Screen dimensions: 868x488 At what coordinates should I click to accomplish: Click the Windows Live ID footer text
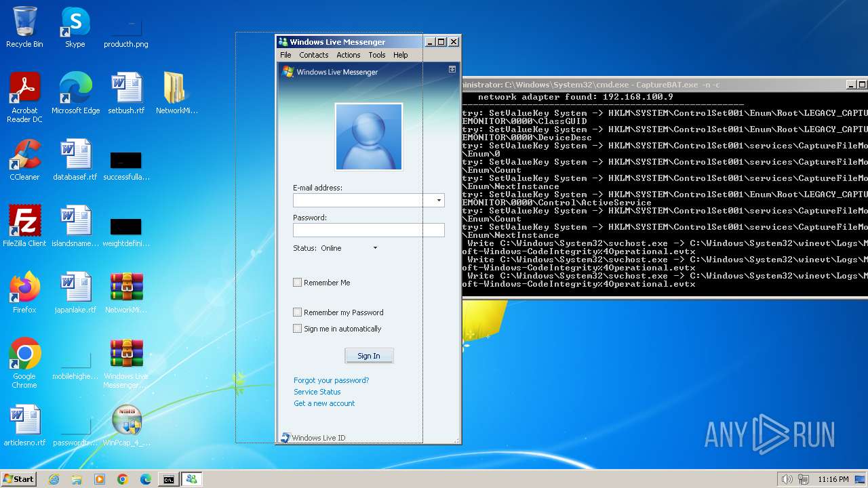[x=319, y=438]
